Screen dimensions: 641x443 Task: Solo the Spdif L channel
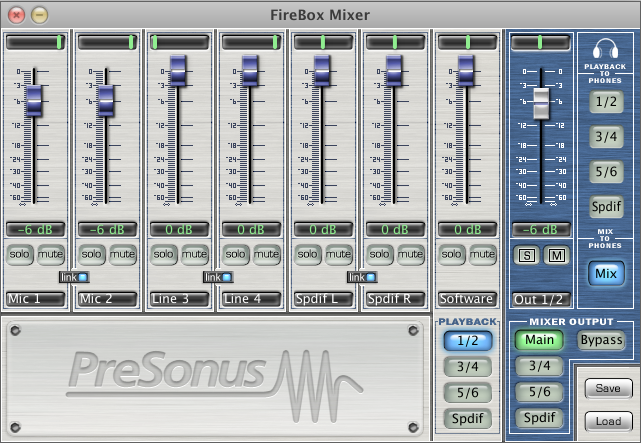(307, 255)
